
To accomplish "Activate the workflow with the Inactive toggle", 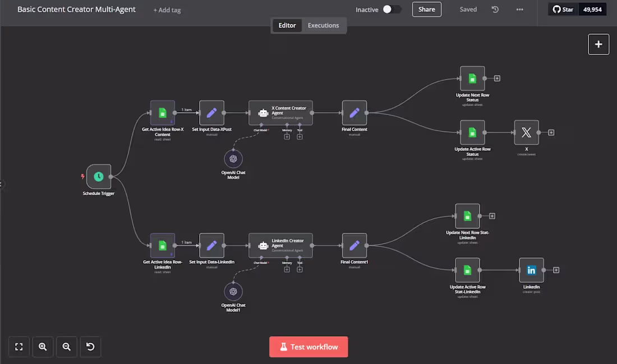I will point(392,9).
